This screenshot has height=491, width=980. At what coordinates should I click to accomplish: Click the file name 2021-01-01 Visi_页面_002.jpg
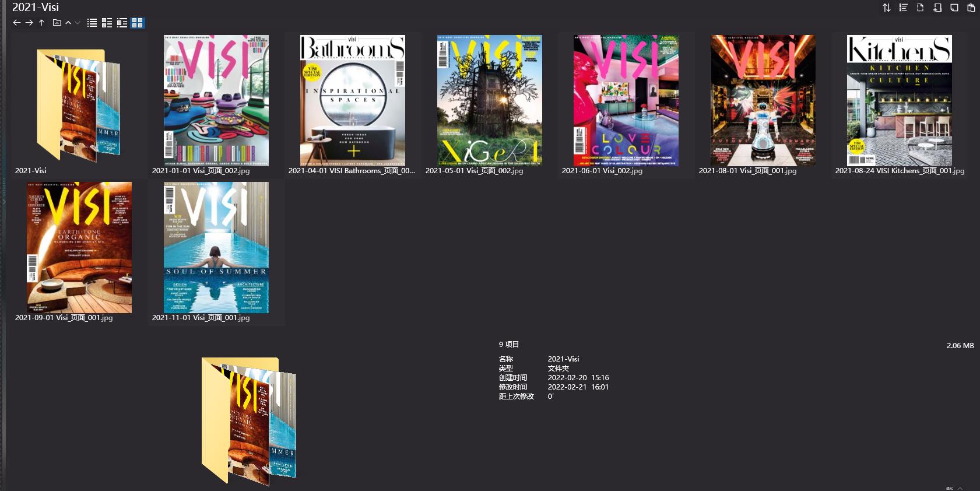(201, 171)
